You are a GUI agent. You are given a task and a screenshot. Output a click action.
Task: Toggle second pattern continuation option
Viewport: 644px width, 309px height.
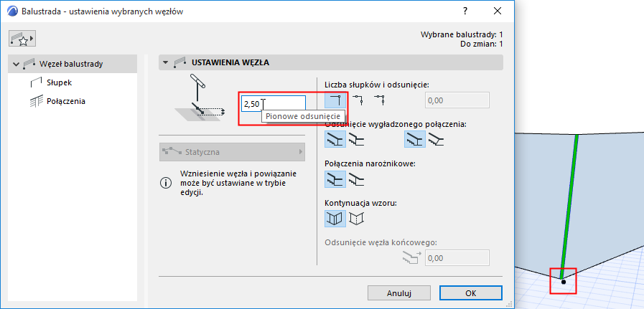click(x=357, y=218)
